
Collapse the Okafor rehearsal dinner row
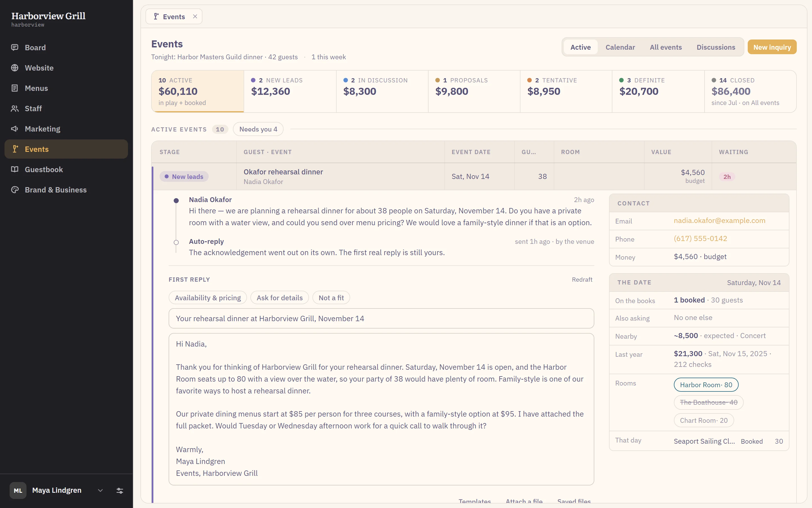click(x=474, y=176)
